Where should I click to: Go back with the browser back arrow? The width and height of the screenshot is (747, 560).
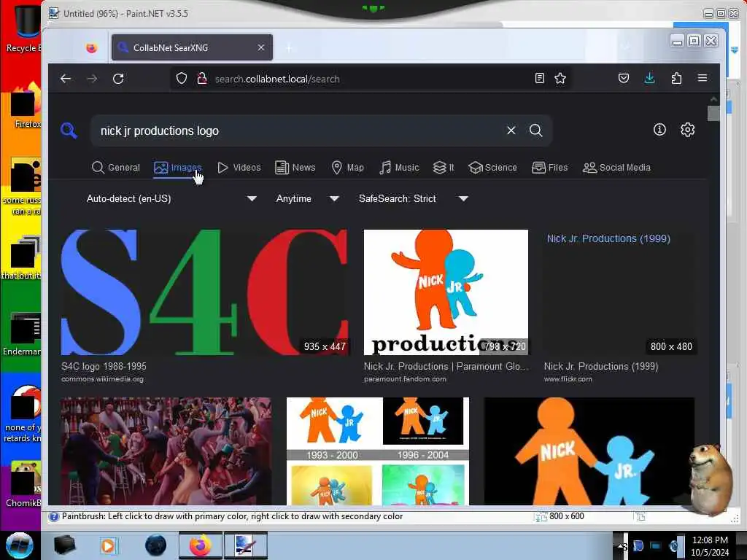[66, 79]
